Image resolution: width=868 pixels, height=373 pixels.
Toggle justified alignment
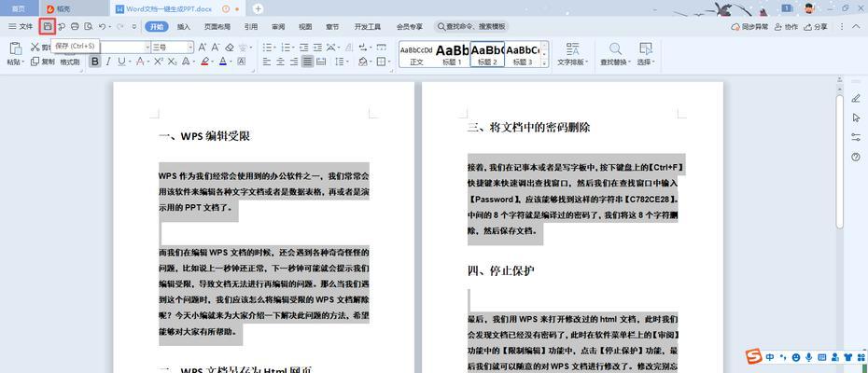[x=307, y=62]
